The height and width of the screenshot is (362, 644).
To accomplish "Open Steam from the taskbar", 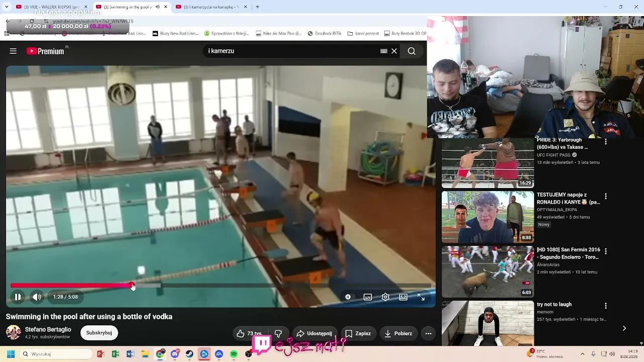I will click(190, 354).
